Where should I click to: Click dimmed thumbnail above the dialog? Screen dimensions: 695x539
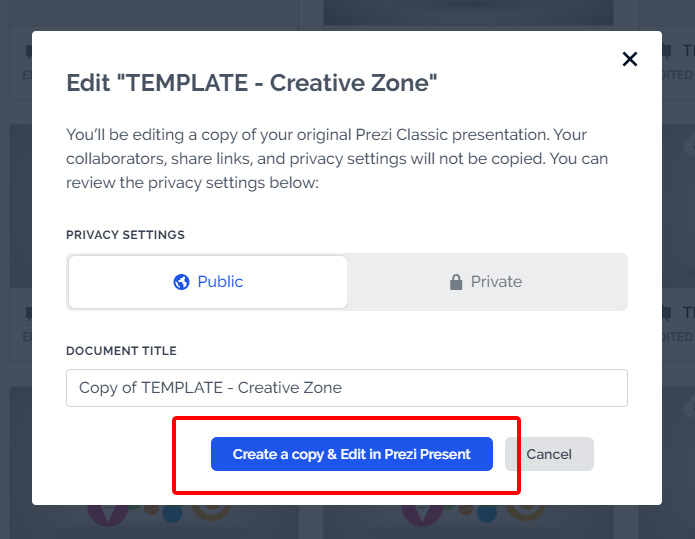coord(468,13)
